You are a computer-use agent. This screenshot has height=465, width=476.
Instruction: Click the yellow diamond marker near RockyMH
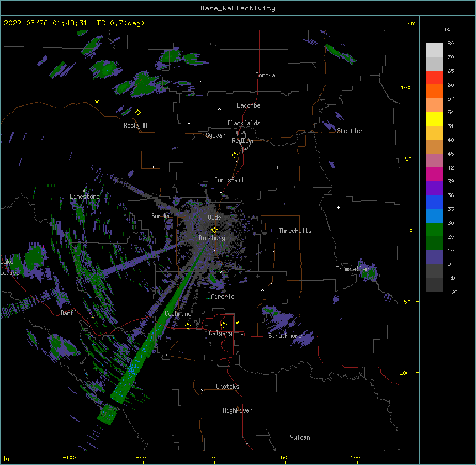coord(138,113)
